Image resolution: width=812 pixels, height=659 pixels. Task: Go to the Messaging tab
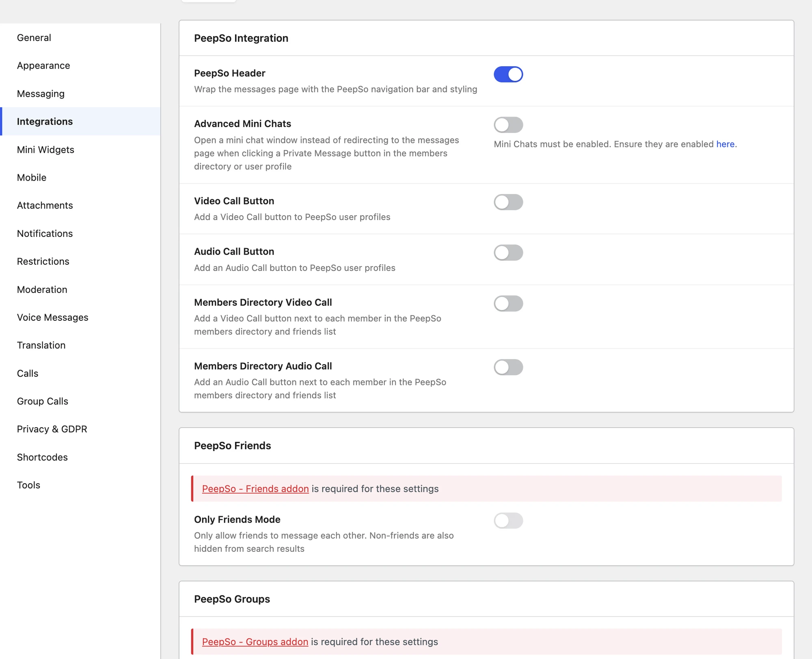[x=80, y=94]
